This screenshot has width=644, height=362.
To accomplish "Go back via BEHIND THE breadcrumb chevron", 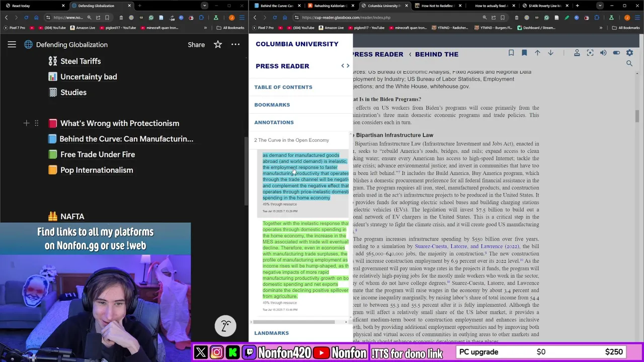I will 410,54.
